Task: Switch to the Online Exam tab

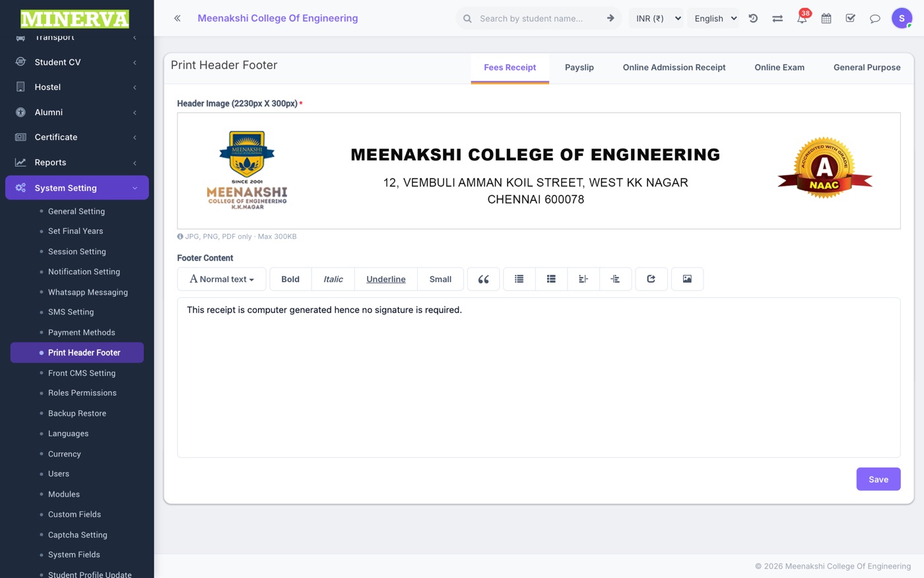Action: [x=779, y=67]
